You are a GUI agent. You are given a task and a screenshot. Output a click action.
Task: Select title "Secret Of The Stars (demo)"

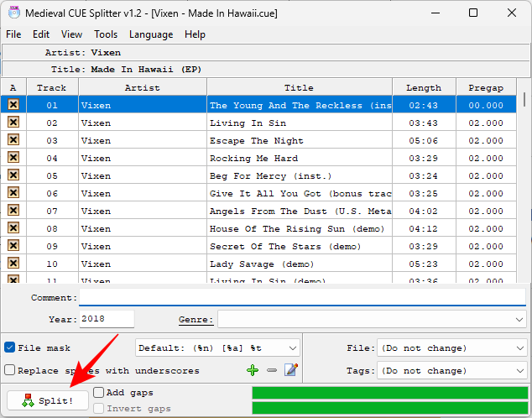coord(285,246)
